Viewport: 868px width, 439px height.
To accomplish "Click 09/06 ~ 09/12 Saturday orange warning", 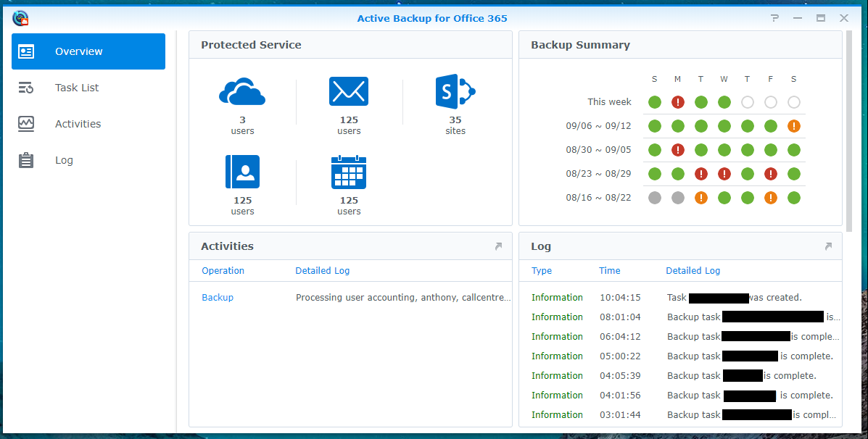I will click(794, 126).
